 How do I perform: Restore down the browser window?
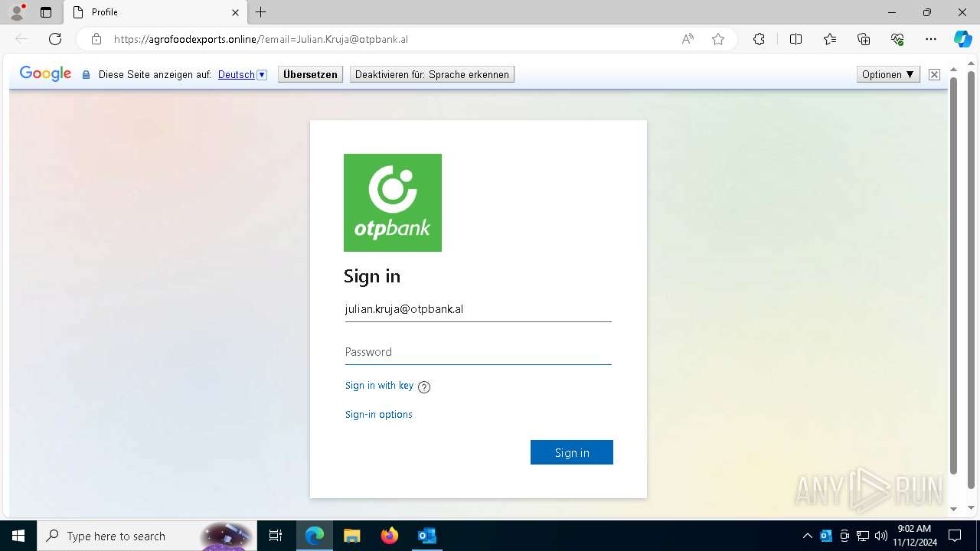[x=927, y=12]
